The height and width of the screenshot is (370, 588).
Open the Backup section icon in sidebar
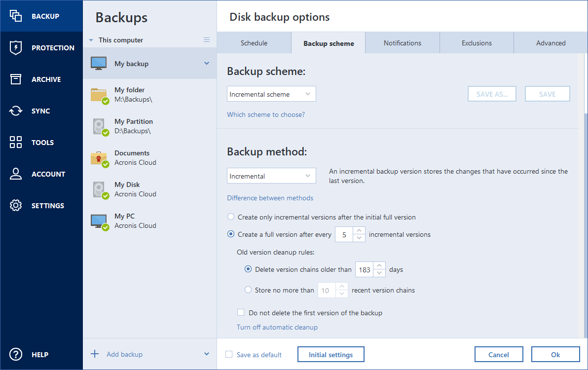16,16
